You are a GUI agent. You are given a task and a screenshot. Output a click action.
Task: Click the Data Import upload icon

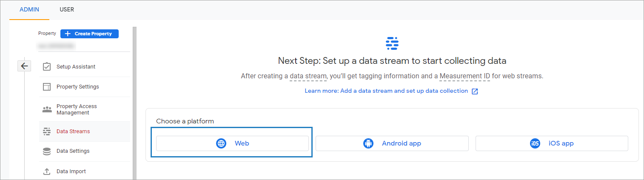click(x=47, y=171)
